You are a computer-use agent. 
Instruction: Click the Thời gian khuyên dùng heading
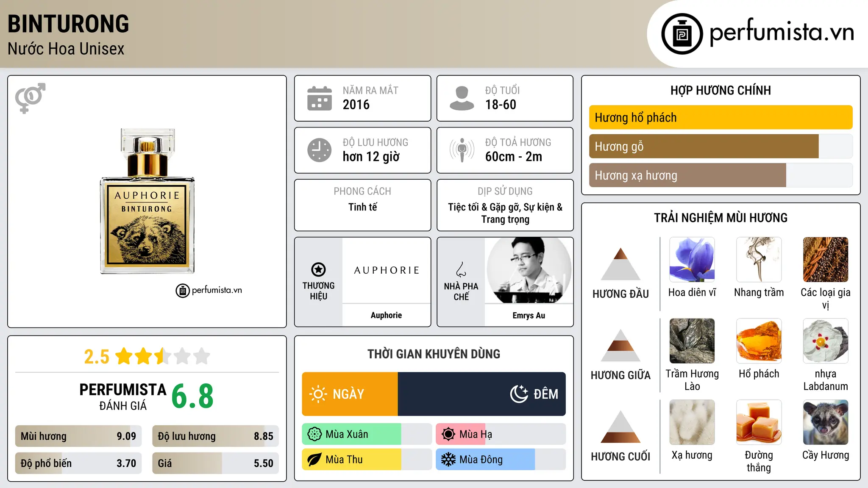(x=434, y=354)
